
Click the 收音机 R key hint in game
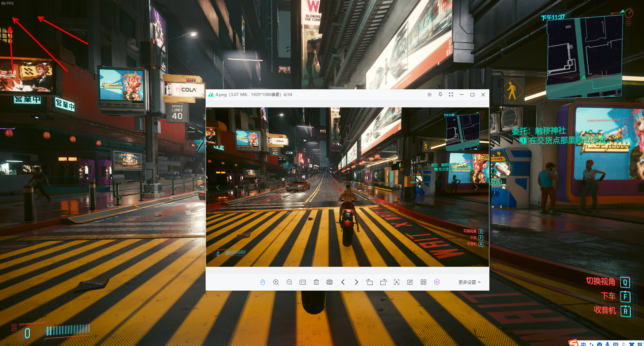pos(612,311)
